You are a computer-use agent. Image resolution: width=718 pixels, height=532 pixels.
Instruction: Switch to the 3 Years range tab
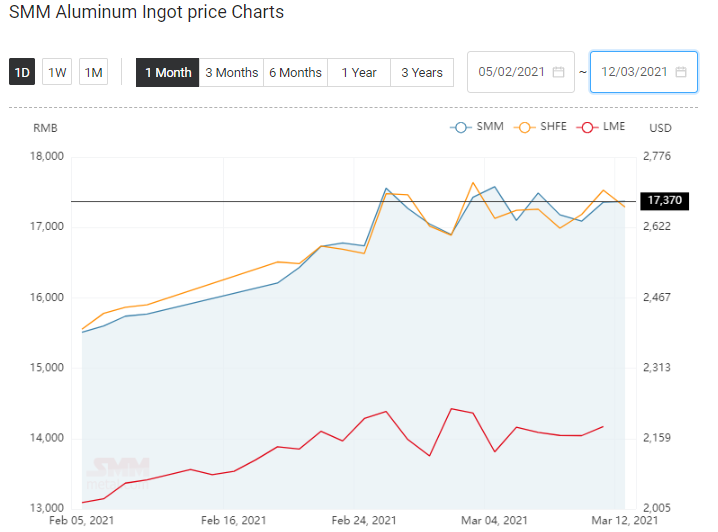(x=422, y=72)
